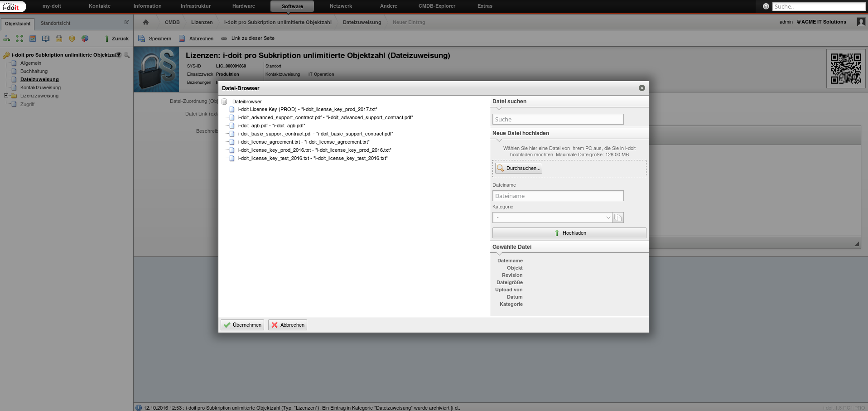
Task: Click the Speichern save button
Action: tap(155, 39)
